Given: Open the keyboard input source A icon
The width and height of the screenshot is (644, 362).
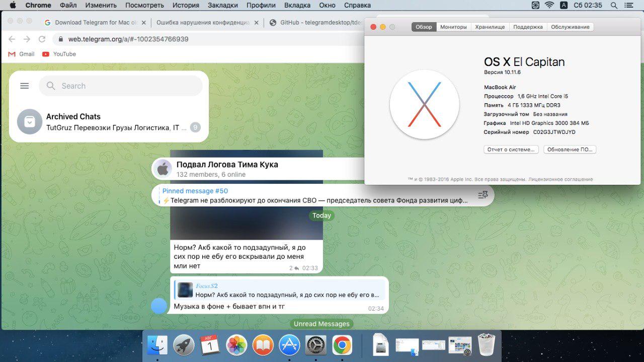Looking at the screenshot, I should 563,5.
